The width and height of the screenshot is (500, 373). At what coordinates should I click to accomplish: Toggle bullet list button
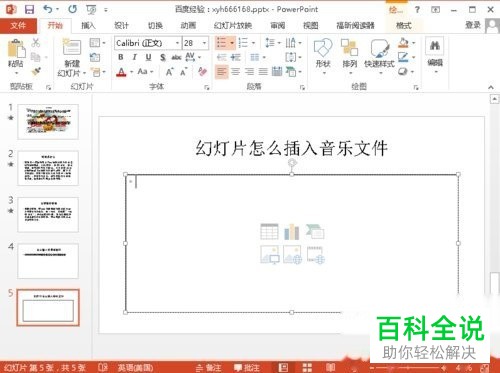[221, 43]
